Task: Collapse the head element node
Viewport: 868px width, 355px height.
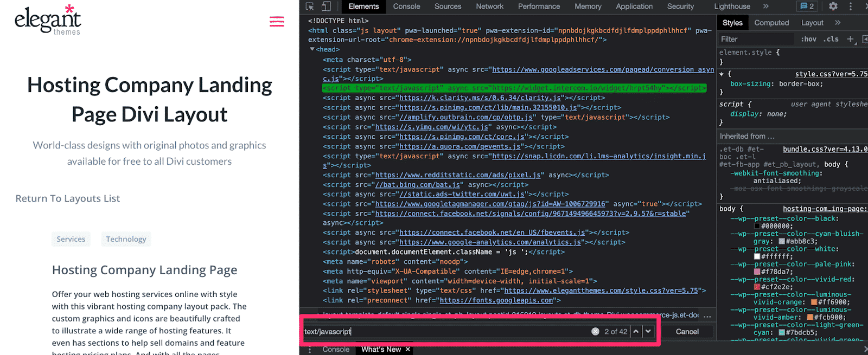Action: pos(312,49)
